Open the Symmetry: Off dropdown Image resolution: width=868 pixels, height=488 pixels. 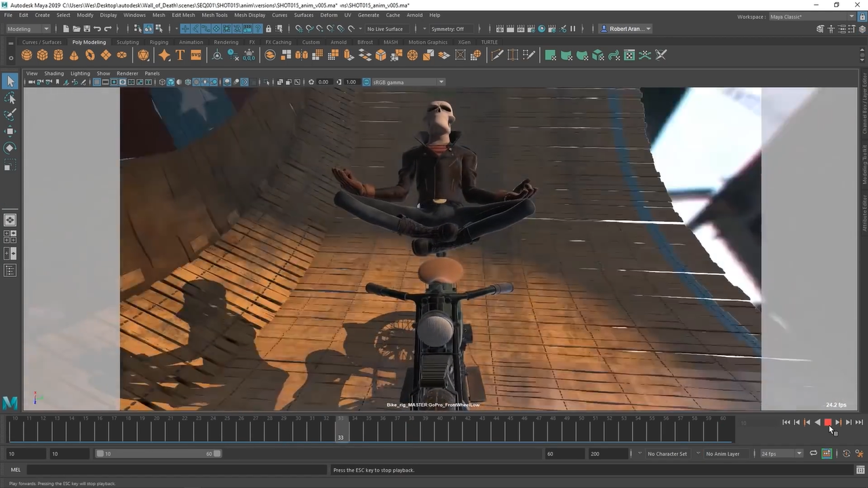point(452,29)
